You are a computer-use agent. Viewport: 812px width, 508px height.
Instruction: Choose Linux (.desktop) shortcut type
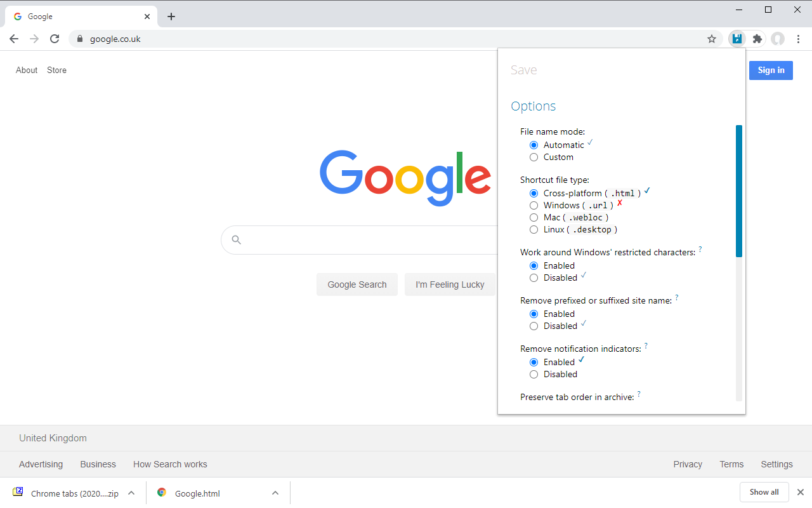[534, 230]
